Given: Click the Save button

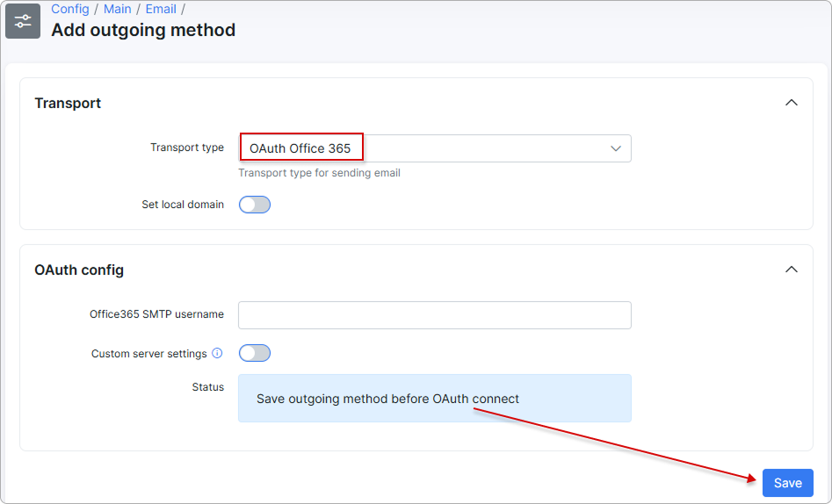Looking at the screenshot, I should 787,483.
